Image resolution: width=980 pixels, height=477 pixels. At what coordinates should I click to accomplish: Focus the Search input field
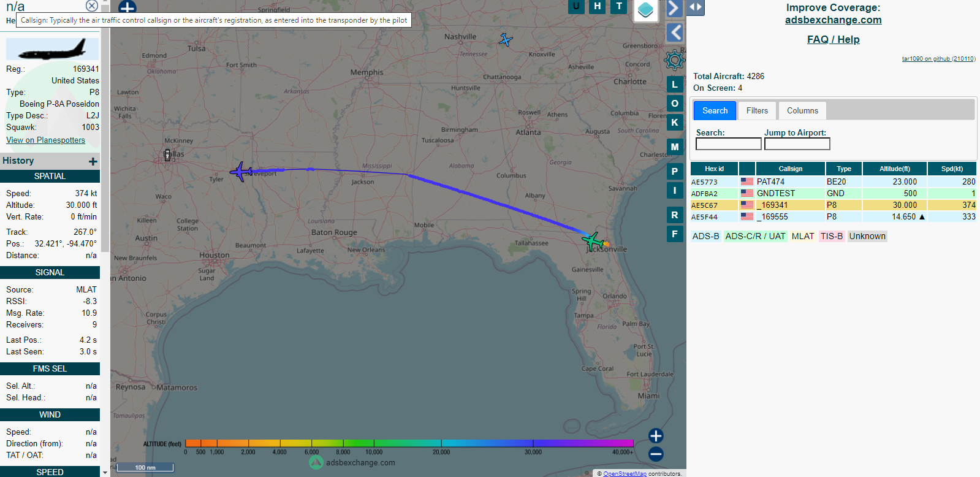pyautogui.click(x=729, y=143)
